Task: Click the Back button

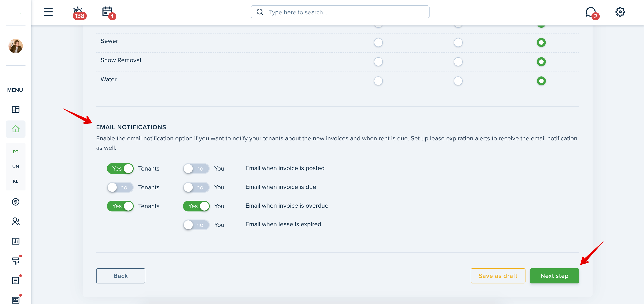Action: tap(121, 276)
